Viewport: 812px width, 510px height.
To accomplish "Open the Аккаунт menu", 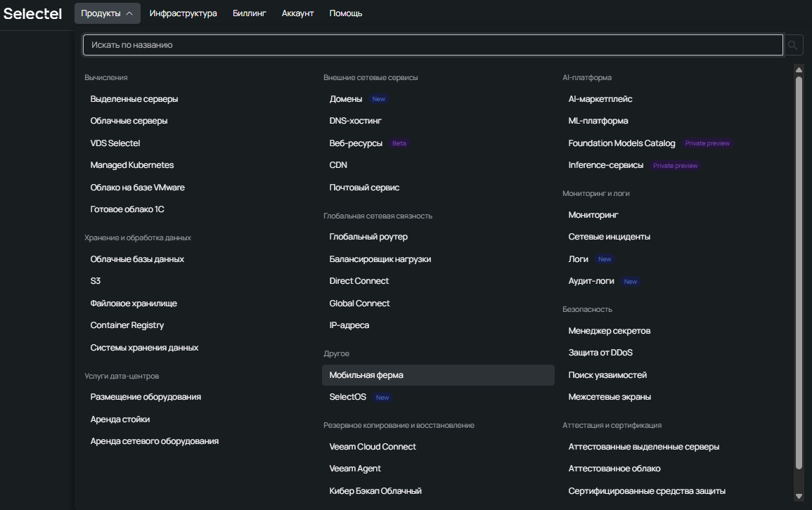I will pyautogui.click(x=297, y=13).
